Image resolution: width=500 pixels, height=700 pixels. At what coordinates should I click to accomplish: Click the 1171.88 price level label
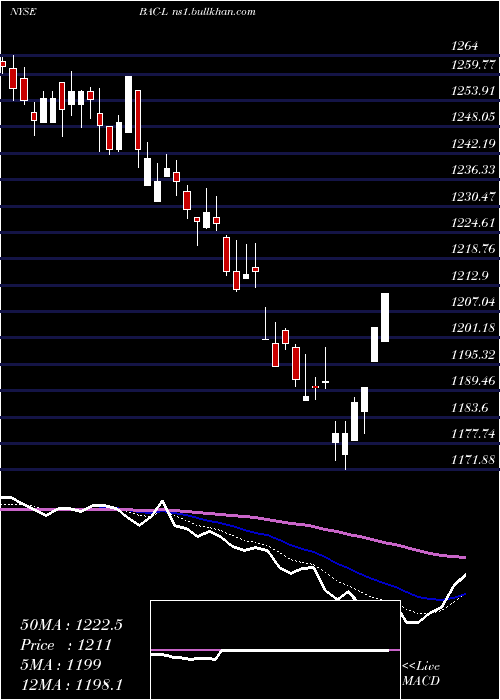[x=473, y=459]
